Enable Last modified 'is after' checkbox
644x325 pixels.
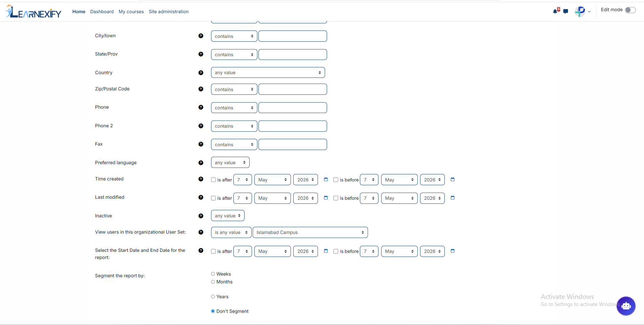213,198
